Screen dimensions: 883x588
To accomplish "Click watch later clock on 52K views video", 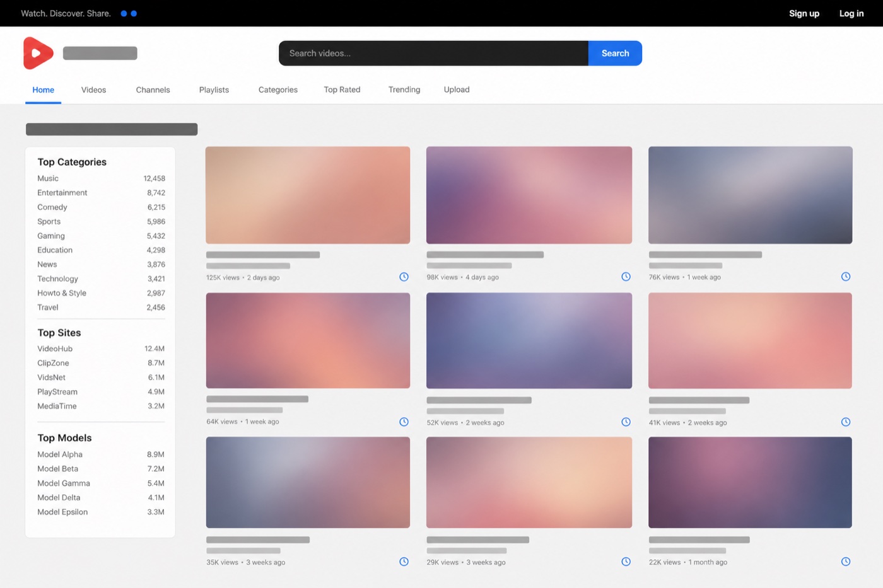I will (x=626, y=422).
